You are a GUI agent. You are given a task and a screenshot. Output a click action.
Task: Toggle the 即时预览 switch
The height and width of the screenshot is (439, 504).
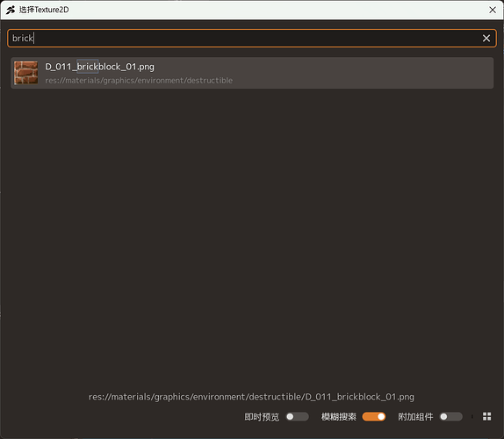(x=298, y=417)
